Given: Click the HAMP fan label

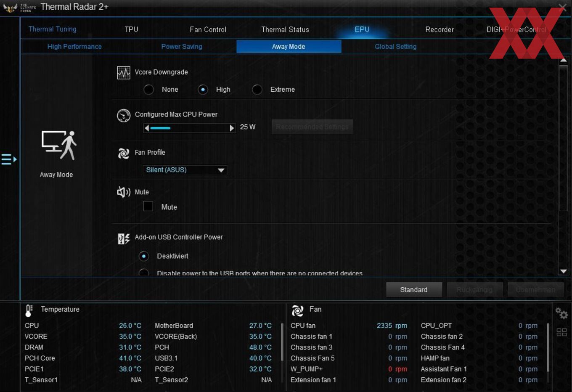Looking at the screenshot, I should pyautogui.click(x=435, y=358).
